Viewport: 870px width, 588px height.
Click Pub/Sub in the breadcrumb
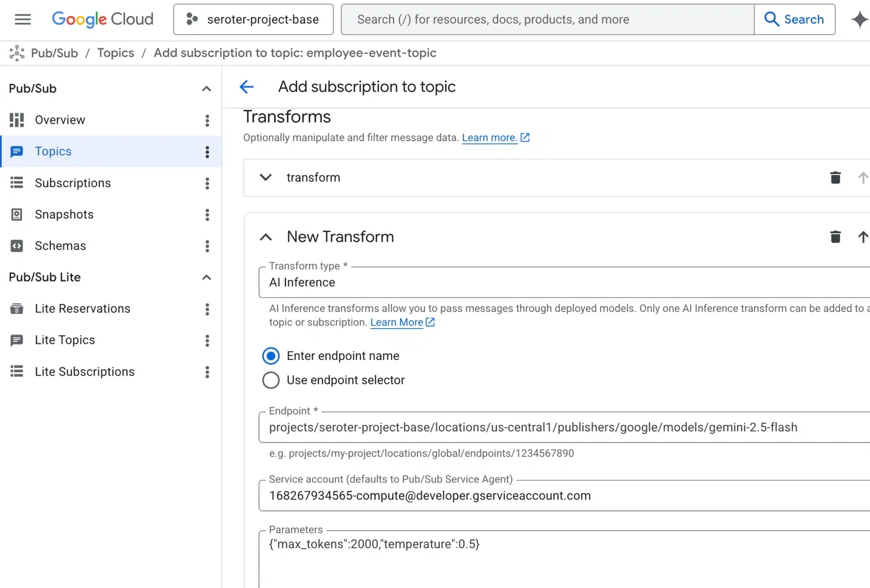[55, 53]
